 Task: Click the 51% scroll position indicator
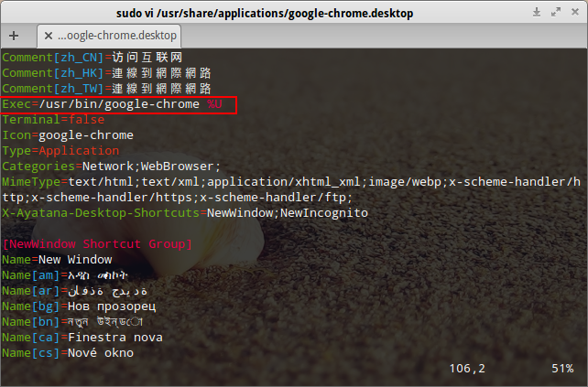(x=562, y=369)
